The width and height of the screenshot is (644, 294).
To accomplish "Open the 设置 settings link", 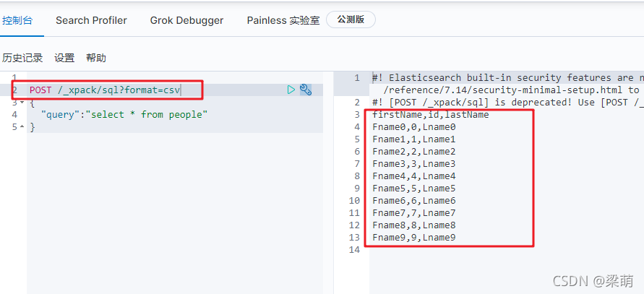I will 64,58.
